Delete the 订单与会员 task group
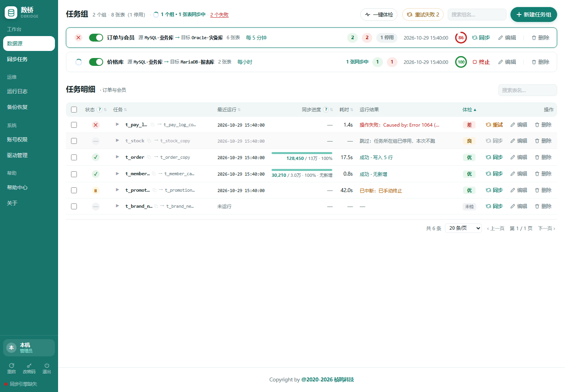 point(540,38)
